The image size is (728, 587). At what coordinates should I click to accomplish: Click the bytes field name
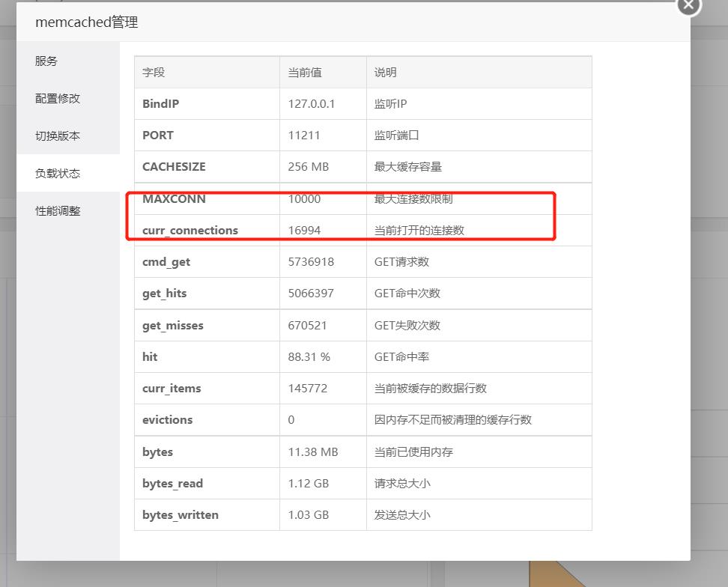point(157,452)
